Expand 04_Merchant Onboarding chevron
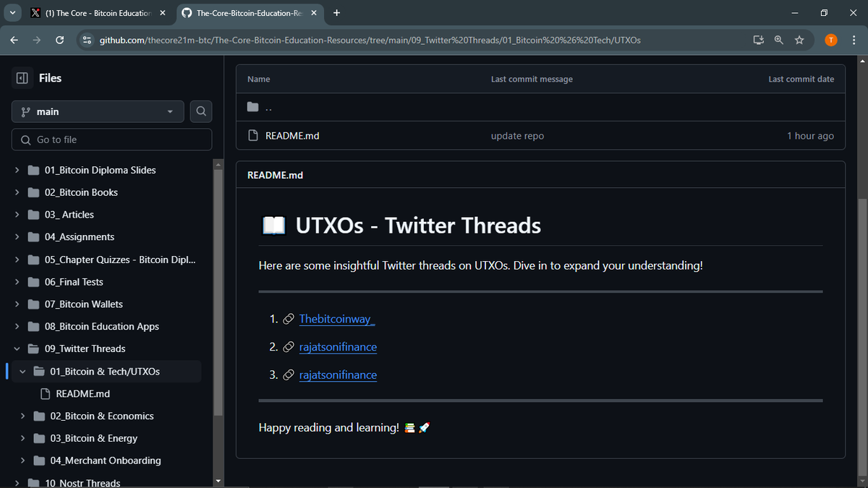This screenshot has height=488, width=868. (22, 461)
